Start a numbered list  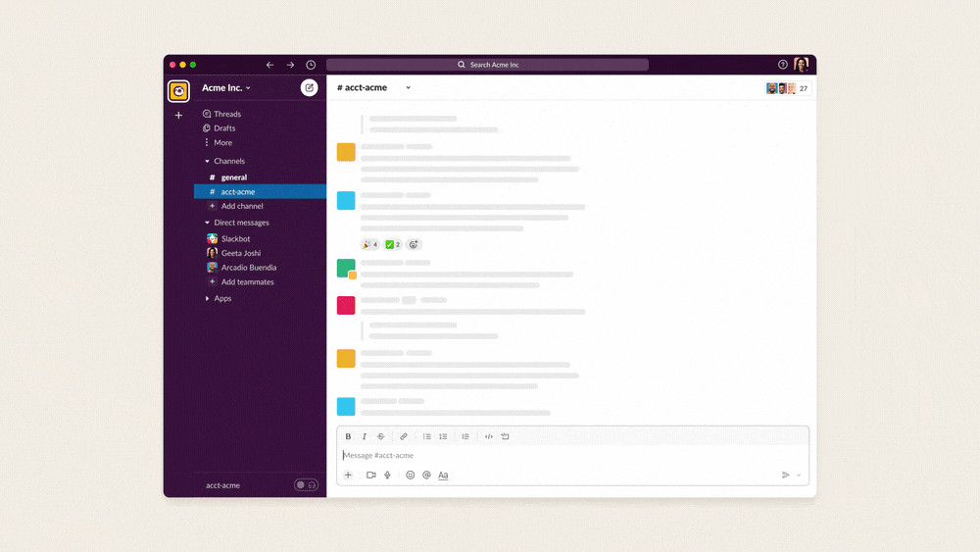tap(443, 436)
